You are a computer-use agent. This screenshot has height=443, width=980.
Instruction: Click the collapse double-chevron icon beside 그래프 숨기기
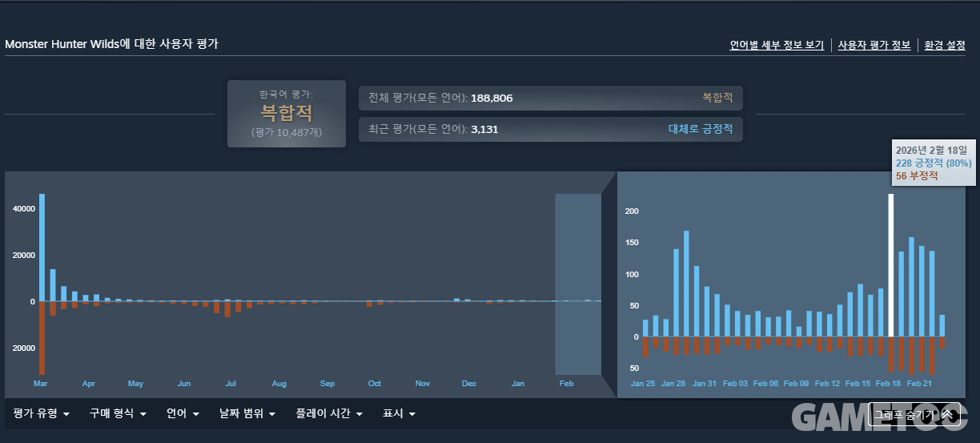coord(947,414)
